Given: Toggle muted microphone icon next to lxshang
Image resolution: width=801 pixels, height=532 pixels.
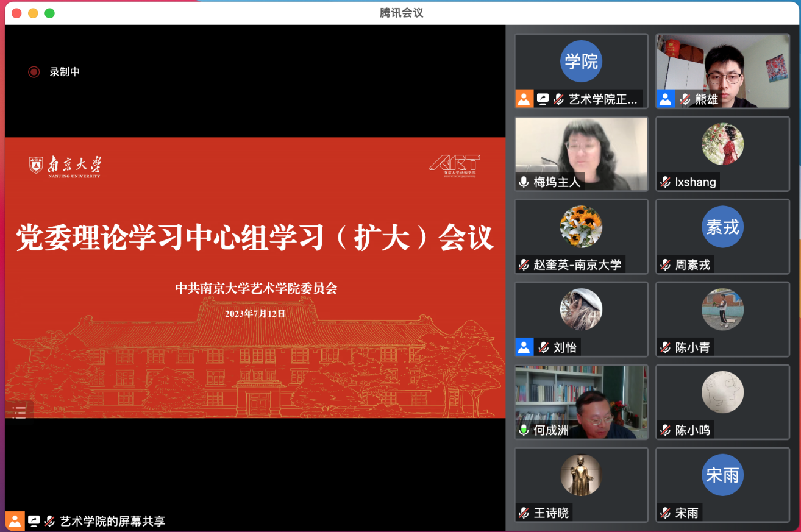Looking at the screenshot, I should coord(666,182).
